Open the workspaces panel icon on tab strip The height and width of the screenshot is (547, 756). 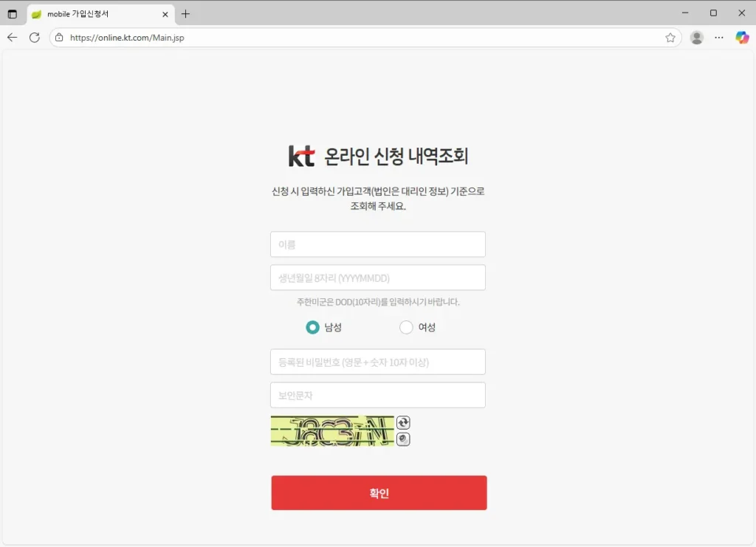click(12, 13)
